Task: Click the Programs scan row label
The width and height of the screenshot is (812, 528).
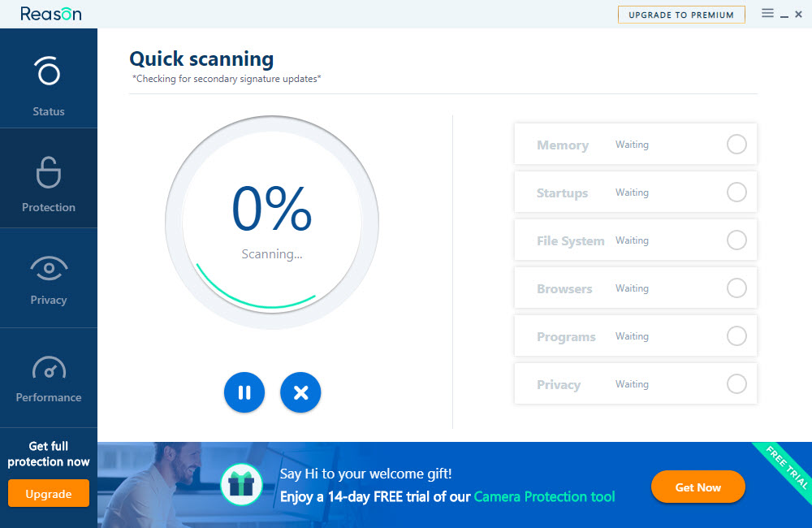Action: pos(566,337)
